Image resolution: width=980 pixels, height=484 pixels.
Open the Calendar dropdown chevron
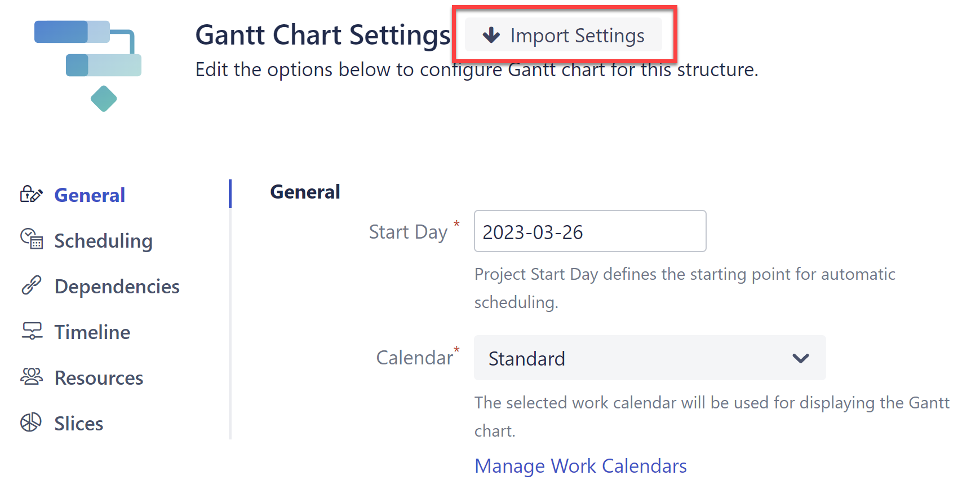coord(800,358)
